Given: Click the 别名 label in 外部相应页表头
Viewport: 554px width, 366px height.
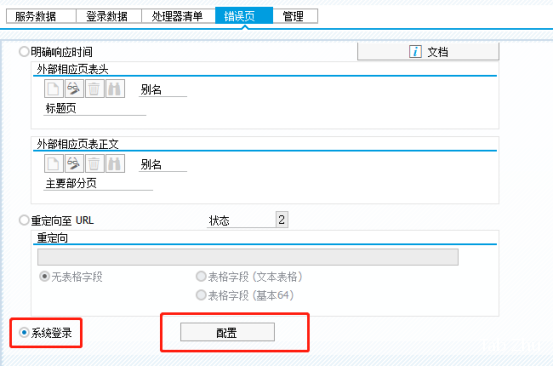Looking at the screenshot, I should pyautogui.click(x=151, y=90).
